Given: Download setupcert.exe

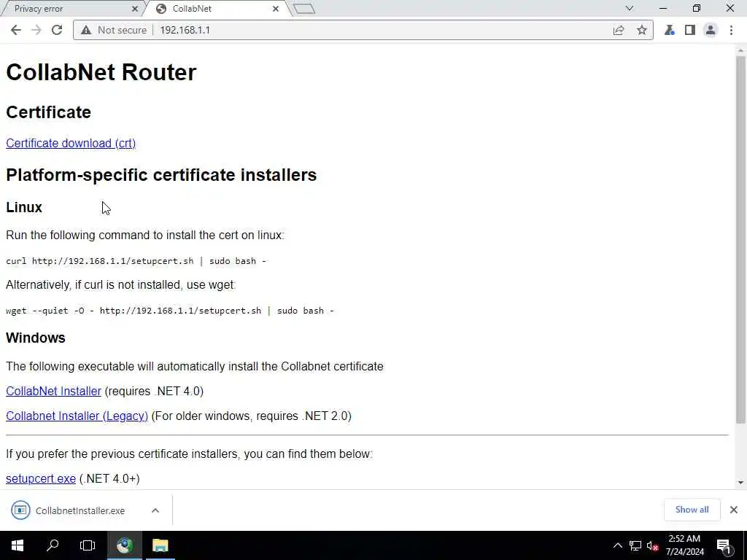Looking at the screenshot, I should (x=41, y=478).
